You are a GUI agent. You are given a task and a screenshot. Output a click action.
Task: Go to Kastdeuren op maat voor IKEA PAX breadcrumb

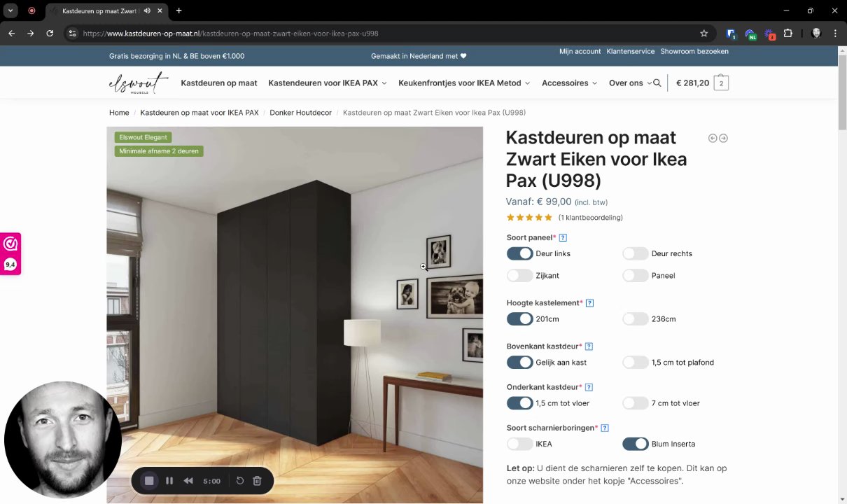pyautogui.click(x=199, y=113)
